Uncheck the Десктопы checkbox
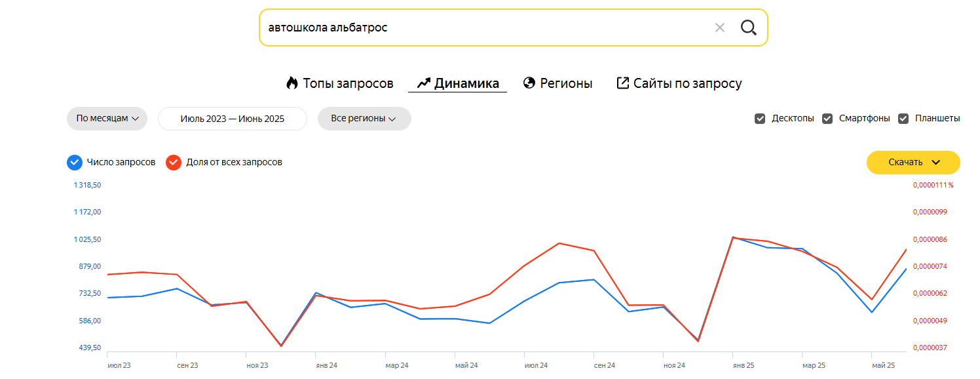The height and width of the screenshot is (379, 980). point(760,119)
